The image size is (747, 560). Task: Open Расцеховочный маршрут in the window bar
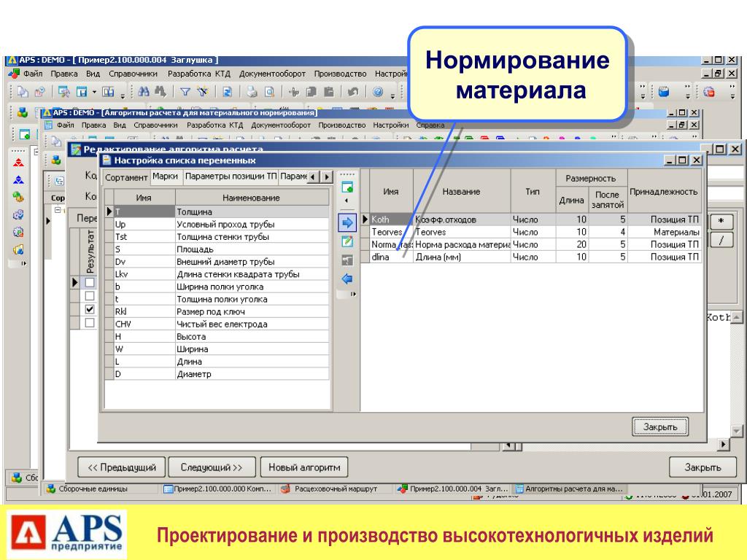[336, 489]
